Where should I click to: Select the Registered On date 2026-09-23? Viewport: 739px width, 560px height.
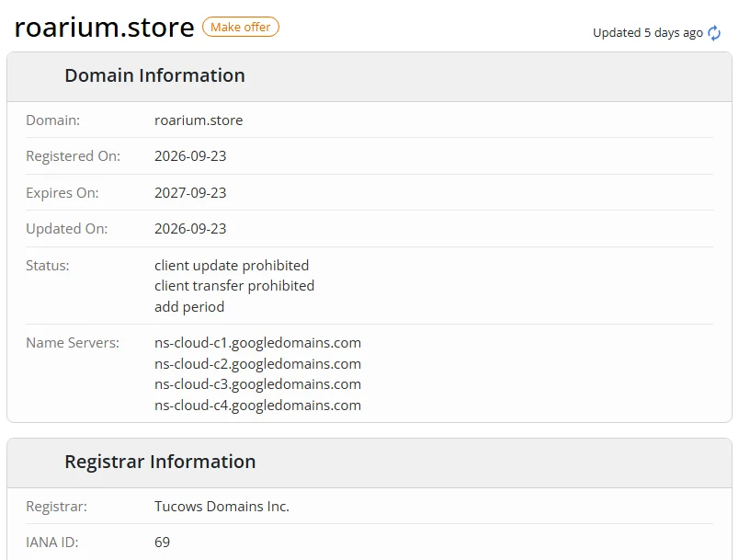(190, 156)
